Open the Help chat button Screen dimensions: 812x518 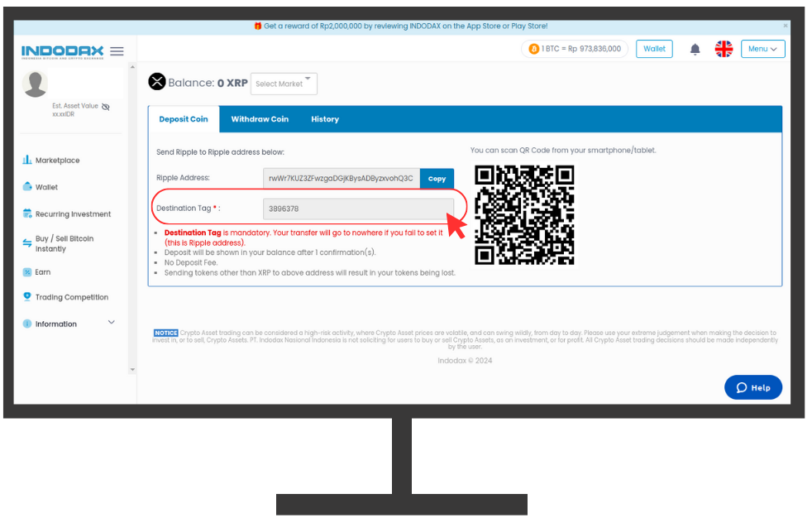pos(753,387)
